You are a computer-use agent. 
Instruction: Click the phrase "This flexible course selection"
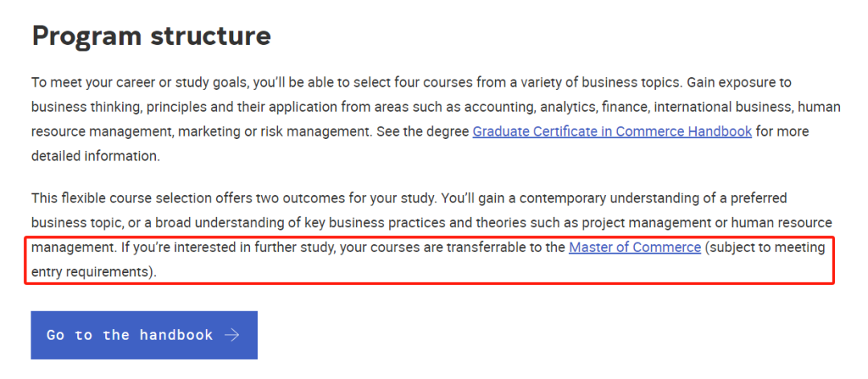[118, 198]
